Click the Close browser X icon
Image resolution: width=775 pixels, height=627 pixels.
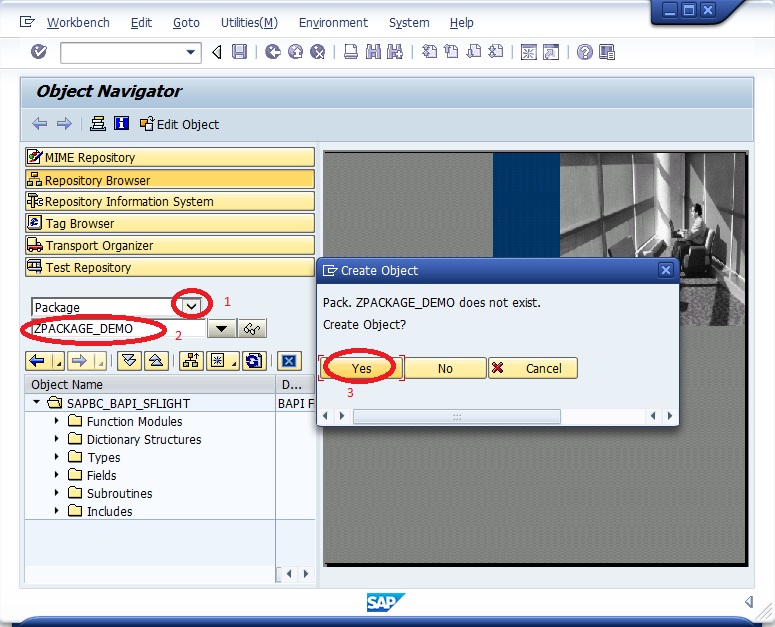coord(289,361)
